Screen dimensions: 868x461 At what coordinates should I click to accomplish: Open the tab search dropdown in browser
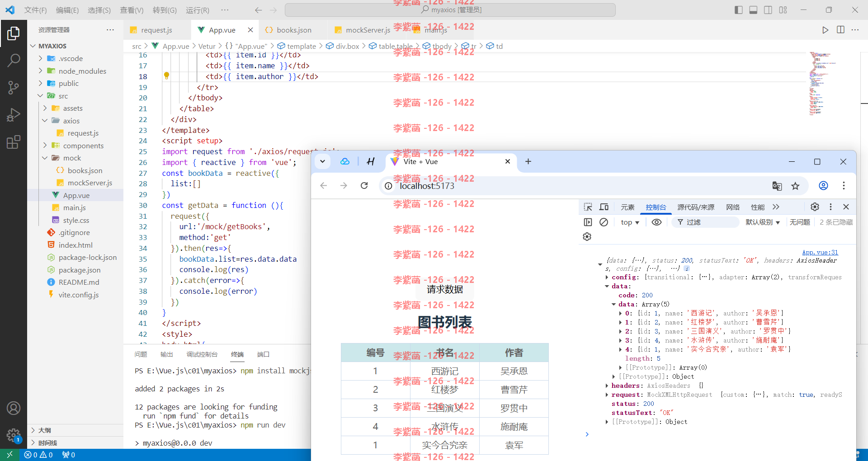[322, 161]
